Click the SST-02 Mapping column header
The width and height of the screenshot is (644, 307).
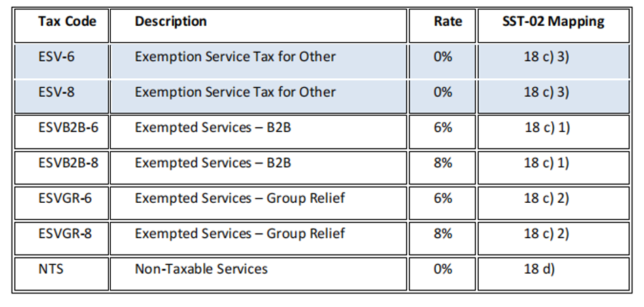click(x=552, y=21)
